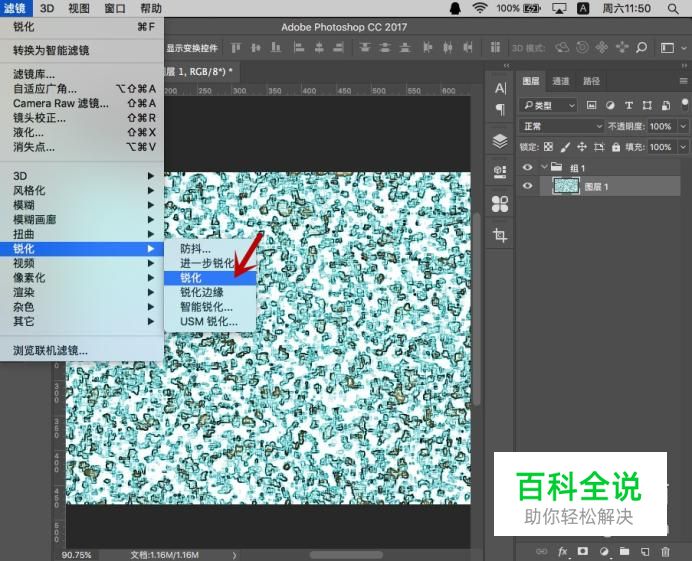Open the four-circles Libraries panel icon

pyautogui.click(x=500, y=204)
